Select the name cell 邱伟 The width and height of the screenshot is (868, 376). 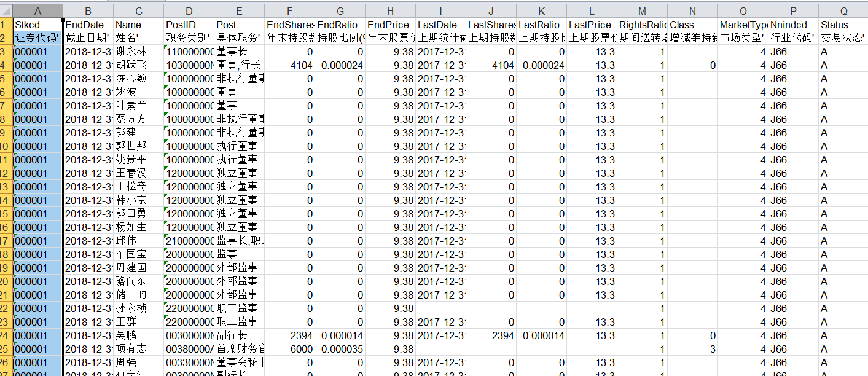[139, 241]
